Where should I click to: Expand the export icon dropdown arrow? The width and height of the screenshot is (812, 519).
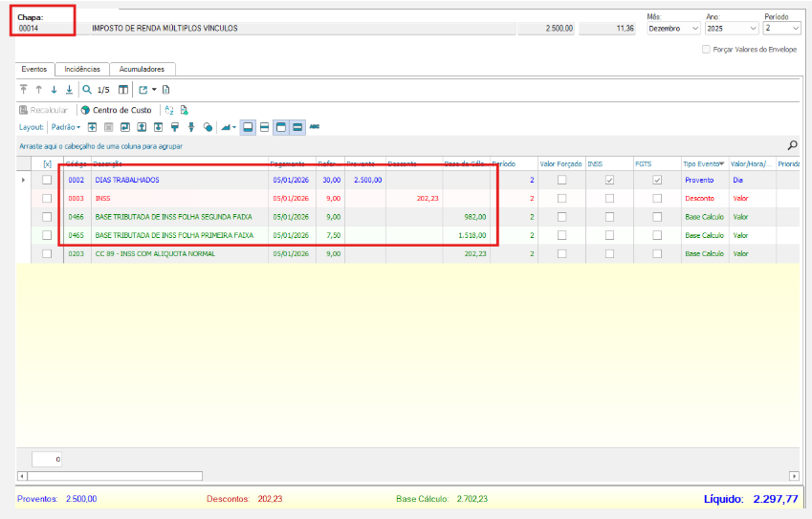[154, 90]
